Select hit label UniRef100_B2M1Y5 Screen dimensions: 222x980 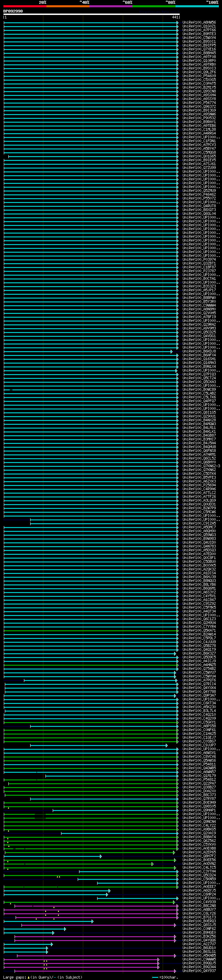coord(199,88)
